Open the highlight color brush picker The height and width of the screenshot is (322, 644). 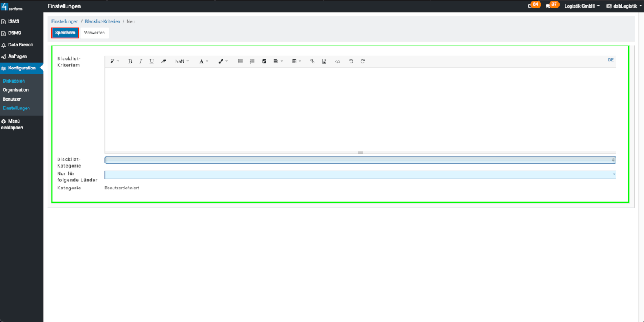point(223,61)
